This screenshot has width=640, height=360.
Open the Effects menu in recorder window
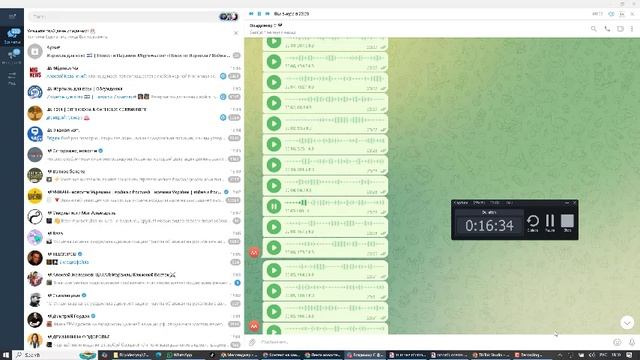[x=478, y=203]
